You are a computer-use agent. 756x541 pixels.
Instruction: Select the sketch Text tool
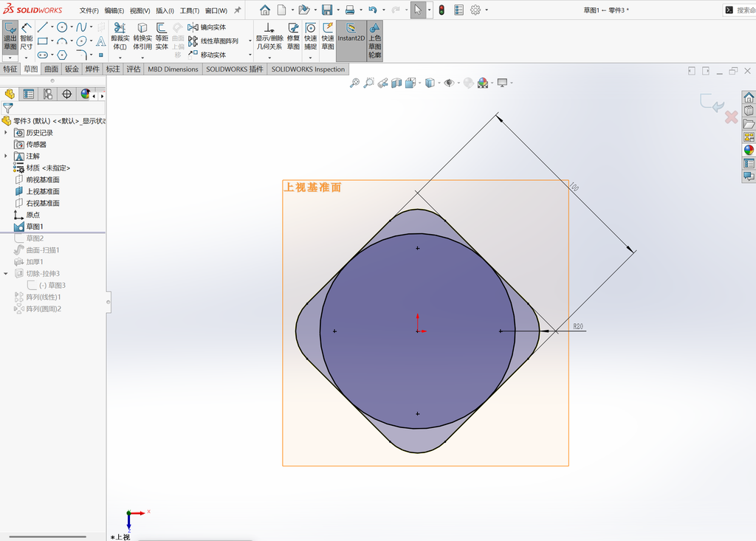coord(100,41)
